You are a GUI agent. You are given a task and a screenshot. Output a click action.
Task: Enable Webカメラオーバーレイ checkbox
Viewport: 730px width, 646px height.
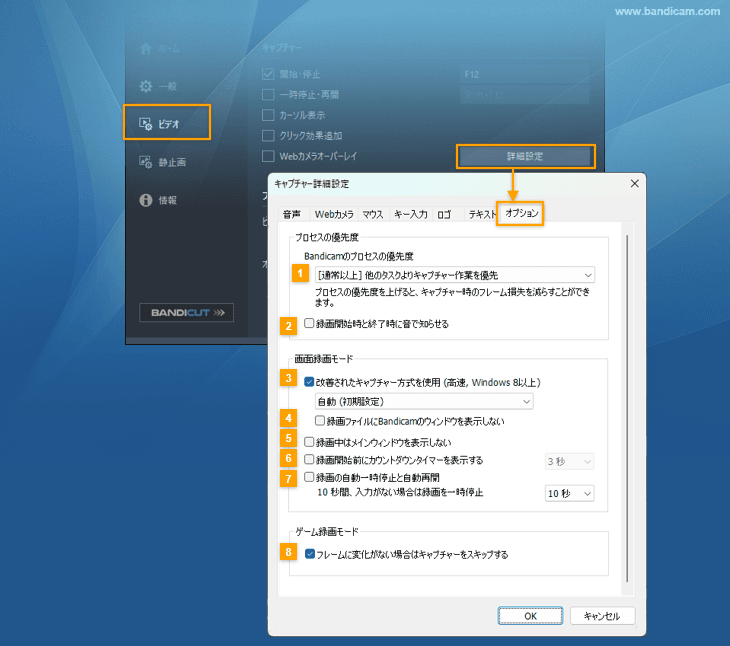pyautogui.click(x=268, y=156)
